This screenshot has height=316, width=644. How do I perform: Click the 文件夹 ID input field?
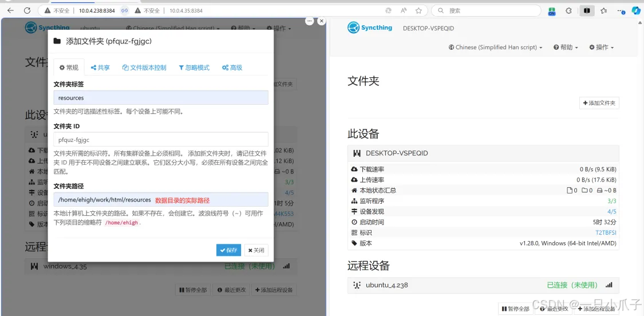tap(161, 139)
